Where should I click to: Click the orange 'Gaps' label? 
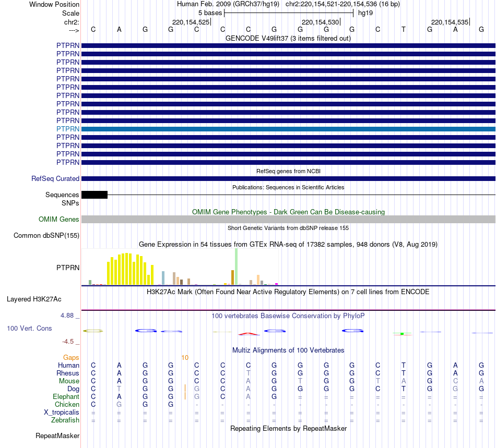71,357
